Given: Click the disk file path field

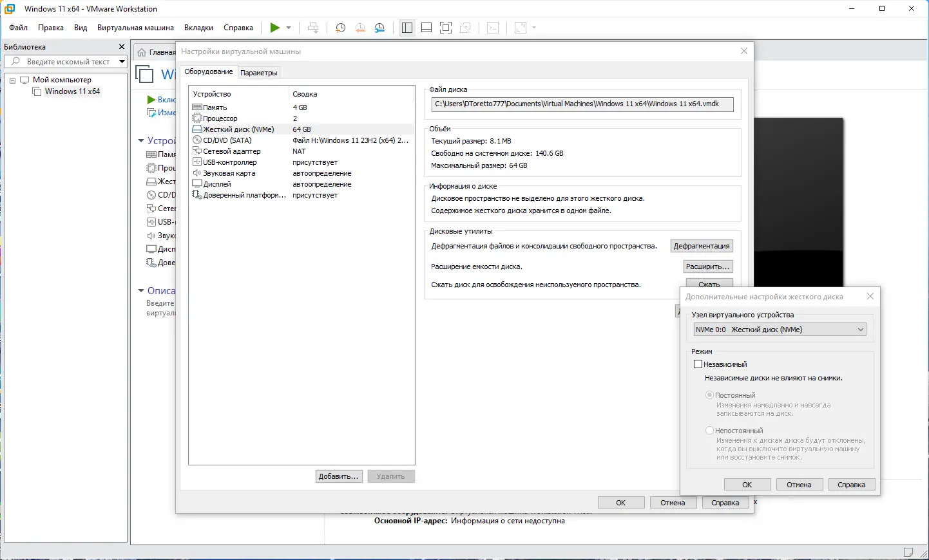Looking at the screenshot, I should pyautogui.click(x=582, y=104).
